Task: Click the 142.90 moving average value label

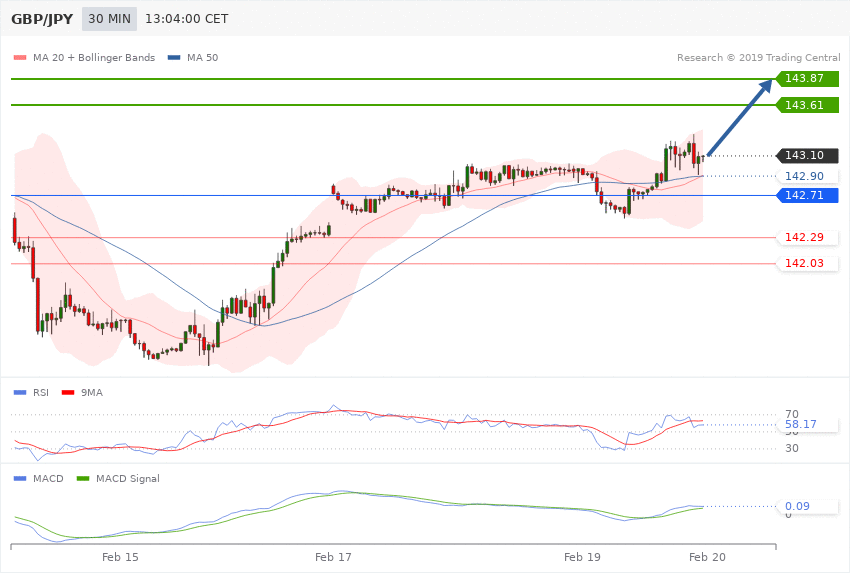Action: point(808,176)
